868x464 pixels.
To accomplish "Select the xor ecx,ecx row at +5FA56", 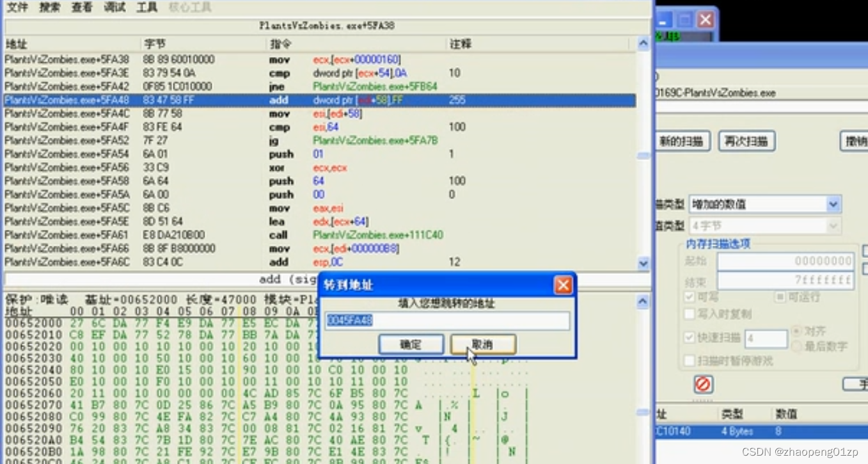I will pyautogui.click(x=320, y=168).
